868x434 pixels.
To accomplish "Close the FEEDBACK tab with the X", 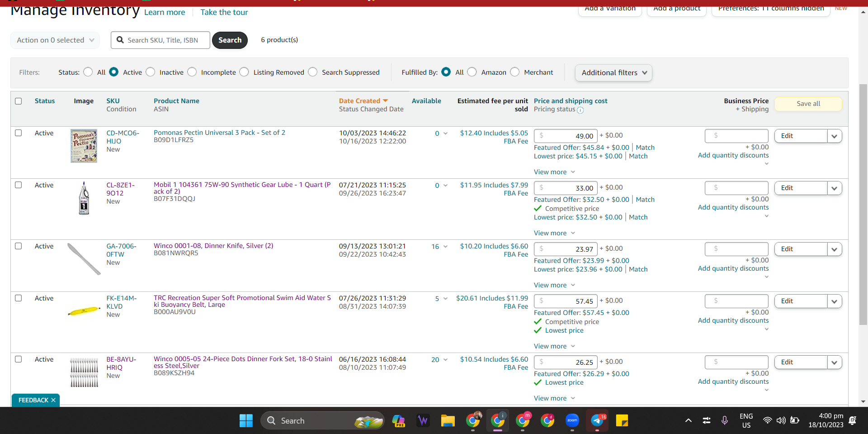I will tap(53, 400).
